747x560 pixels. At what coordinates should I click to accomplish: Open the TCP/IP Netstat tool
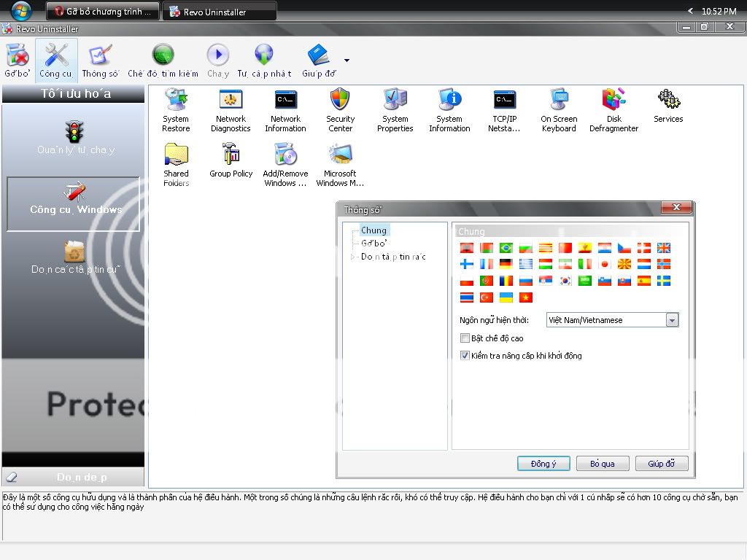tap(504, 101)
